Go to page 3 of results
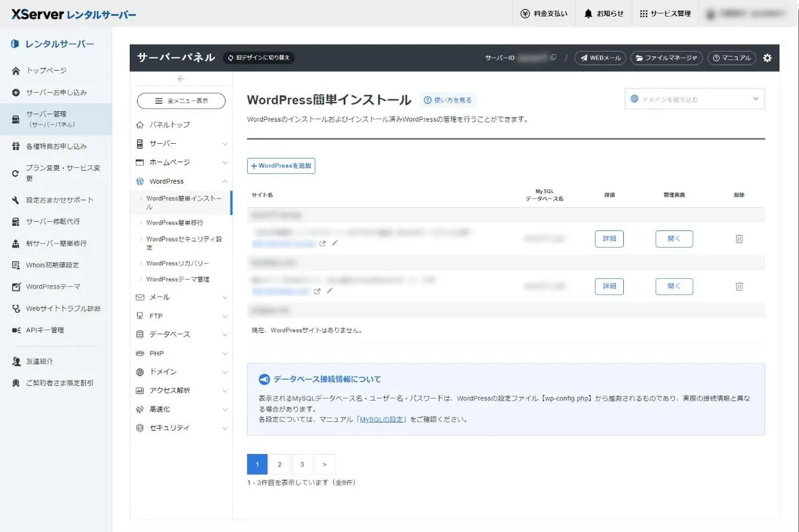This screenshot has width=799, height=532. (302, 464)
